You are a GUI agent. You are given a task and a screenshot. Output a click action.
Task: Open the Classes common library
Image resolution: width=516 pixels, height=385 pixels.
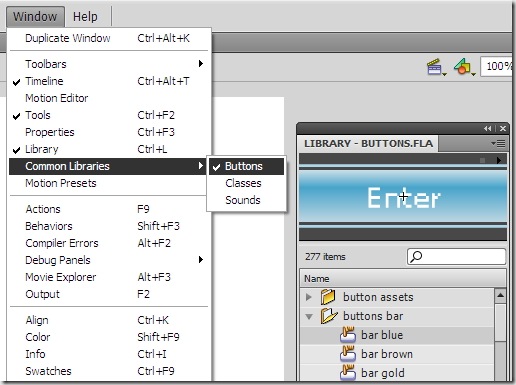(x=246, y=183)
